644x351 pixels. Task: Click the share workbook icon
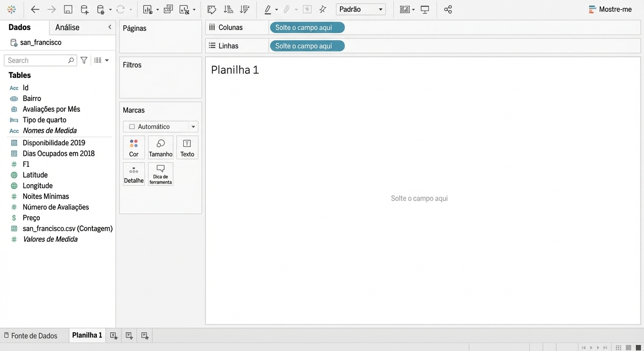tap(448, 9)
